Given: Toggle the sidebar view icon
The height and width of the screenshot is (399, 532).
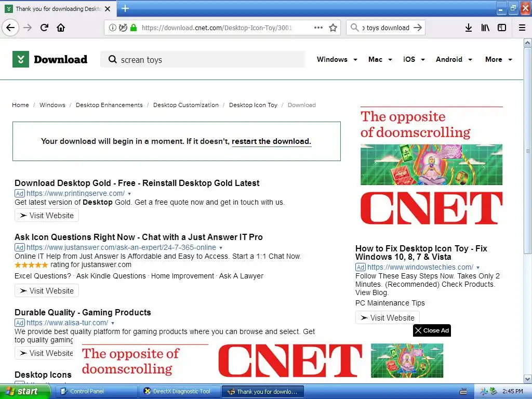Looking at the screenshot, I should pos(502,28).
